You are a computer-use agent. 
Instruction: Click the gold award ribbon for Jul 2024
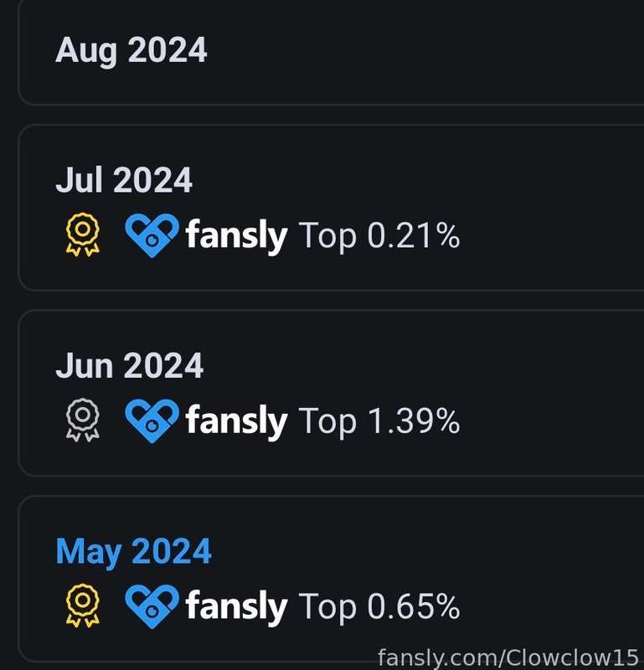click(x=82, y=234)
